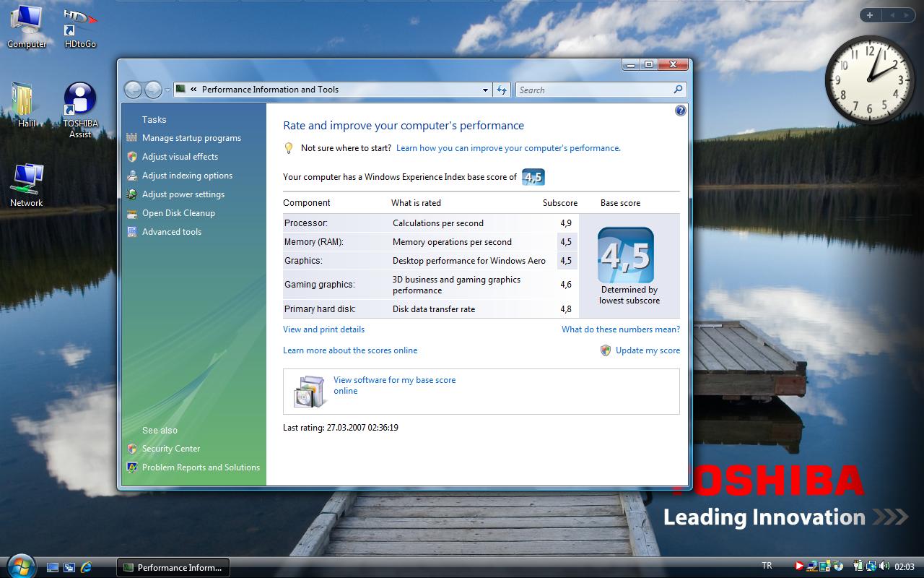Open Problem Reports and Solutions link
Image resolution: width=924 pixels, height=578 pixels.
coord(201,467)
